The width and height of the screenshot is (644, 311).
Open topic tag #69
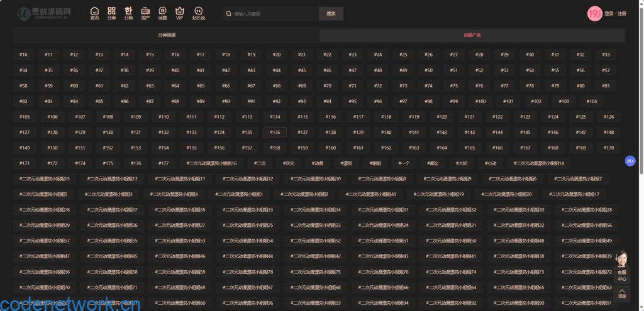point(302,85)
